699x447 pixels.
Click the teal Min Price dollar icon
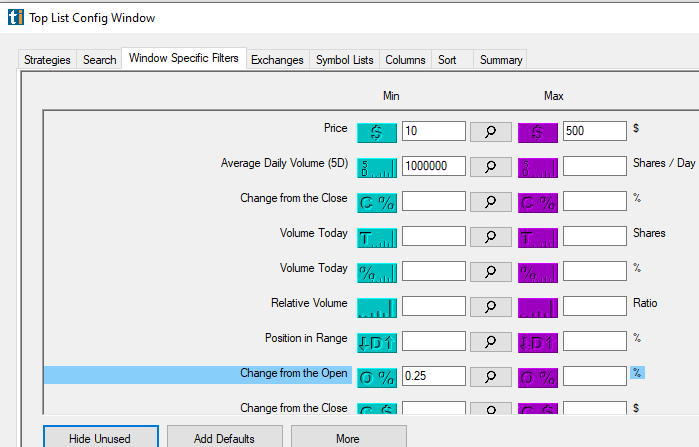377,133
